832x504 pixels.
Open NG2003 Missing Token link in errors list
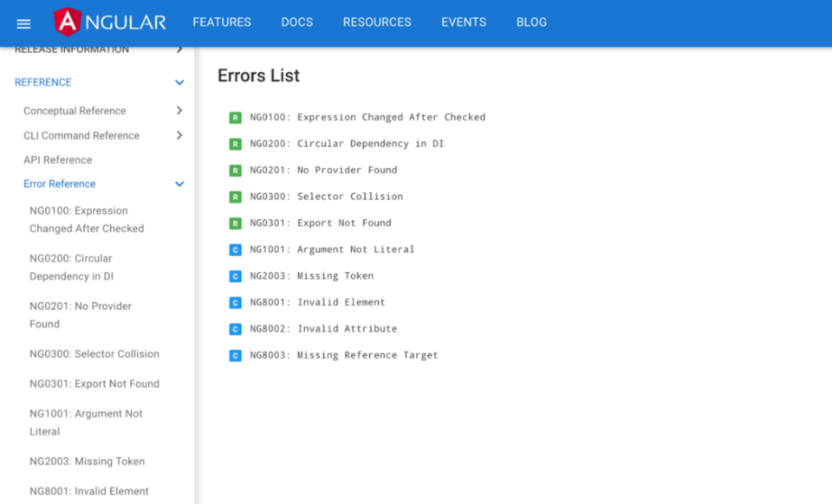[312, 275]
